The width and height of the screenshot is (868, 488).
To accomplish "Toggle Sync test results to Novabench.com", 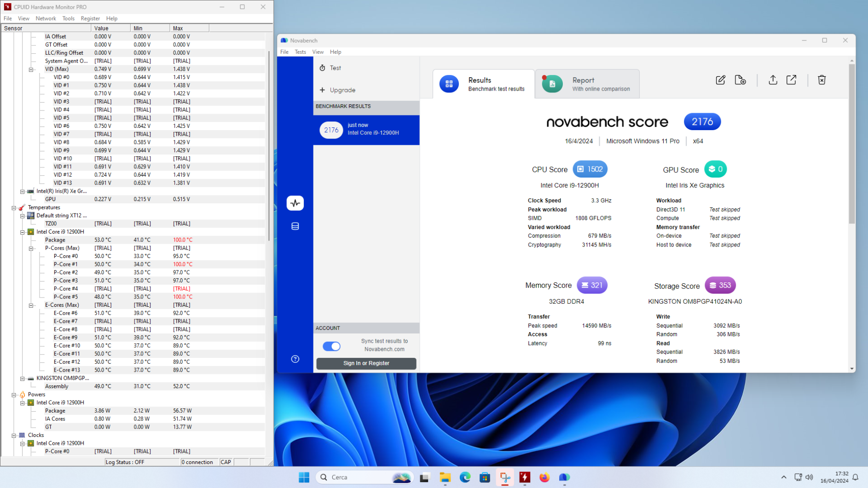I will pos(331,346).
